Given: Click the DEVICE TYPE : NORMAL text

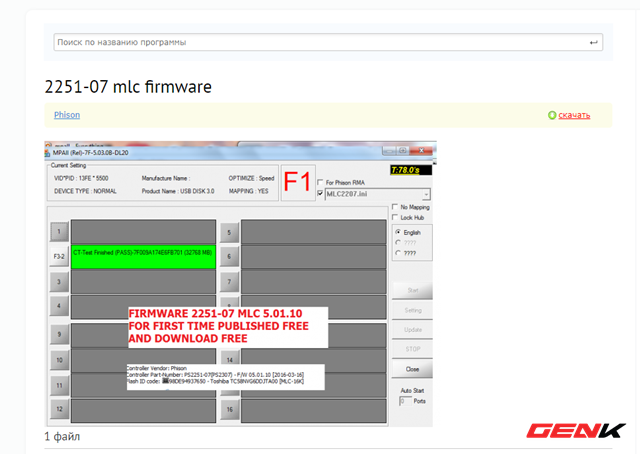Looking at the screenshot, I should coord(85,191).
